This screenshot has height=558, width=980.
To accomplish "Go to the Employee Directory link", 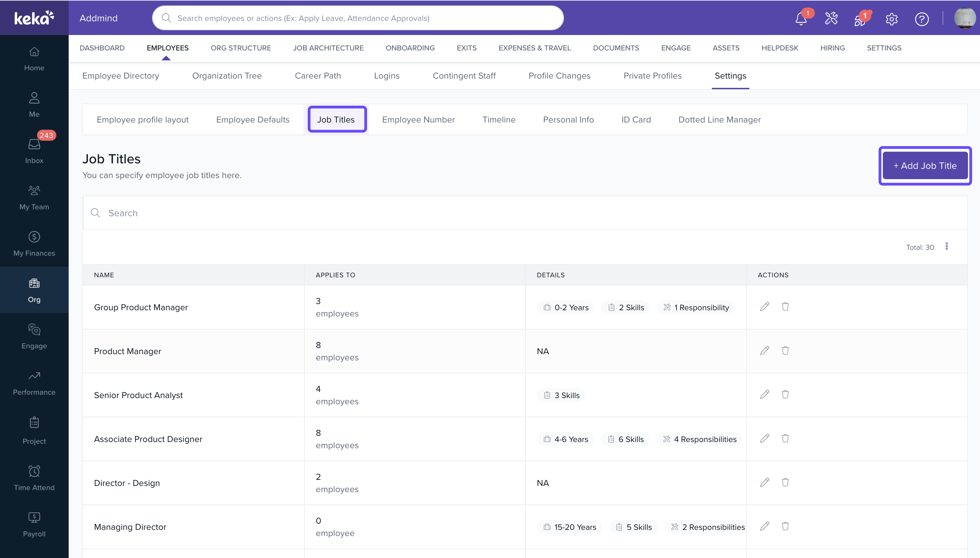I will coord(121,75).
